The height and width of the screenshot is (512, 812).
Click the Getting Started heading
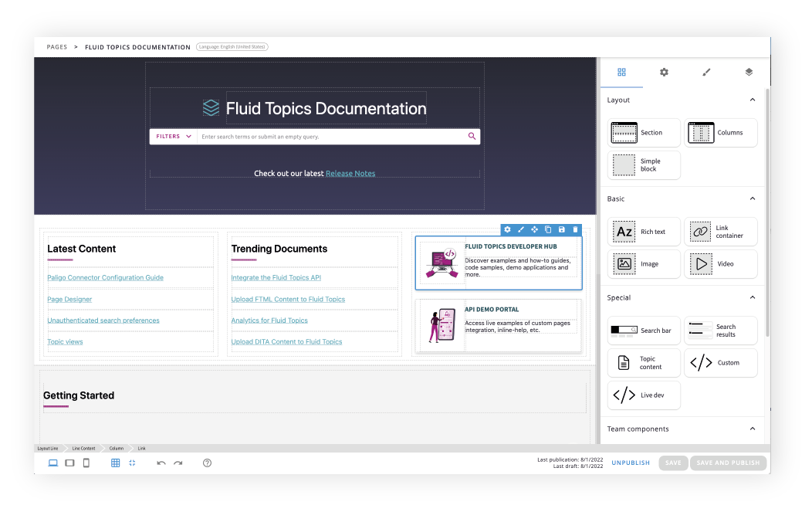pos(79,395)
